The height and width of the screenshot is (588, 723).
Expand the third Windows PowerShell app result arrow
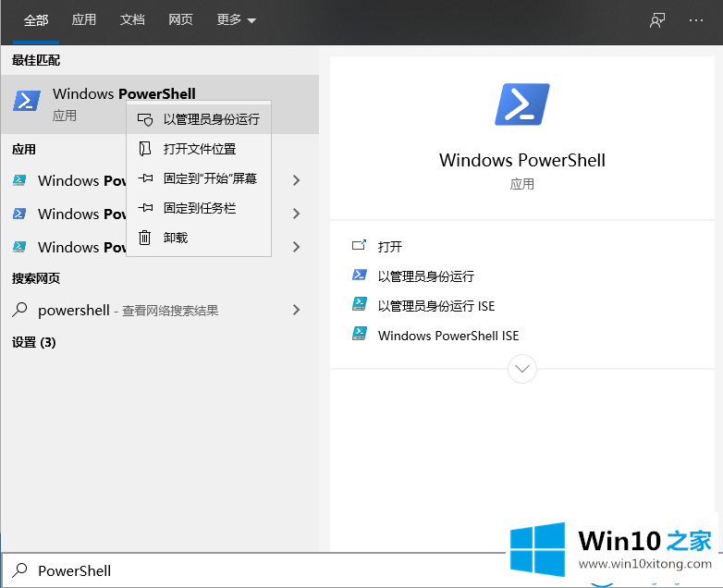click(296, 247)
